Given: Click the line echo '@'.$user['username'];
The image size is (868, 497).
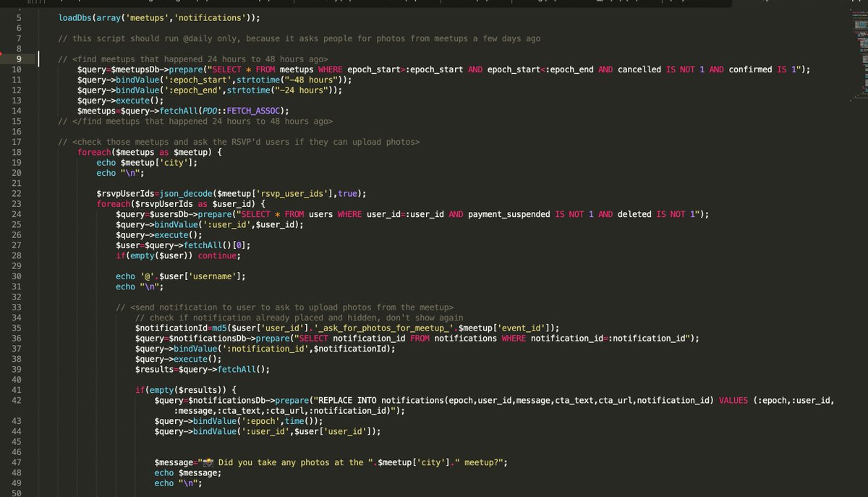Looking at the screenshot, I should 181,276.
